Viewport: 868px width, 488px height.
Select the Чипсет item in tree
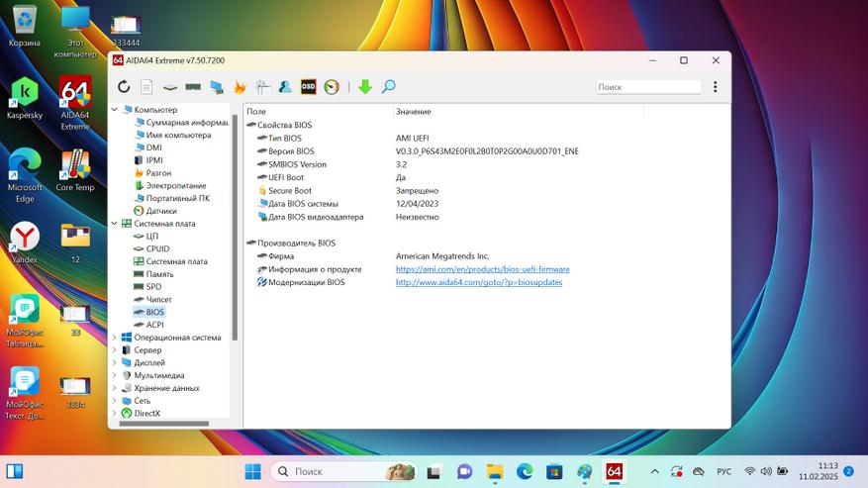click(158, 299)
